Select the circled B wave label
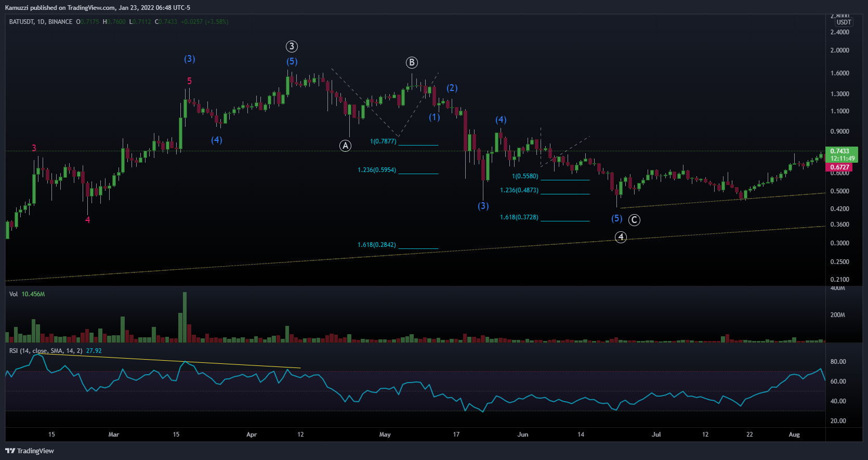This screenshot has height=460, width=868. click(x=412, y=62)
